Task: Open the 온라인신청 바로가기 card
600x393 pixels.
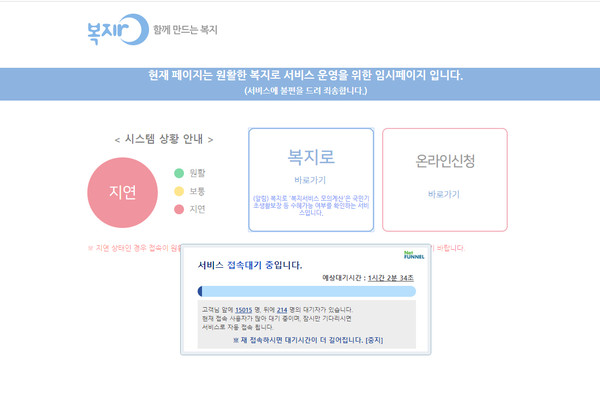Action: coord(445,180)
